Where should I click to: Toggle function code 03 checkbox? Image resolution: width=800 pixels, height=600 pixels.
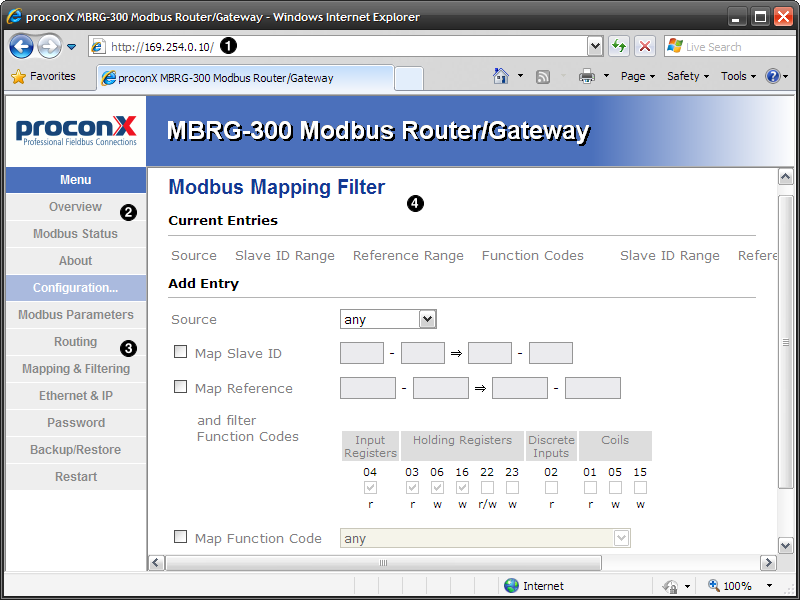pyautogui.click(x=412, y=488)
